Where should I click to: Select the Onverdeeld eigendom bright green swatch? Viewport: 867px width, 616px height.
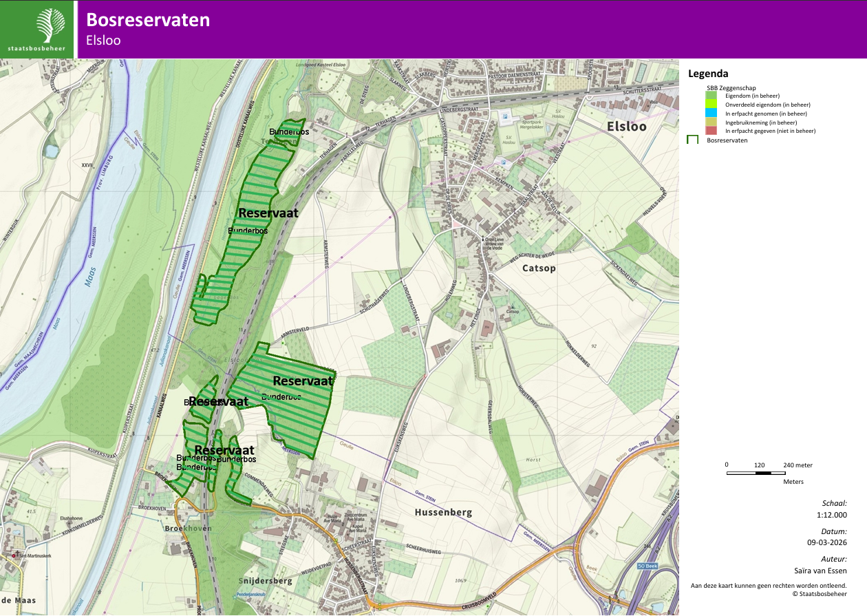click(x=711, y=104)
